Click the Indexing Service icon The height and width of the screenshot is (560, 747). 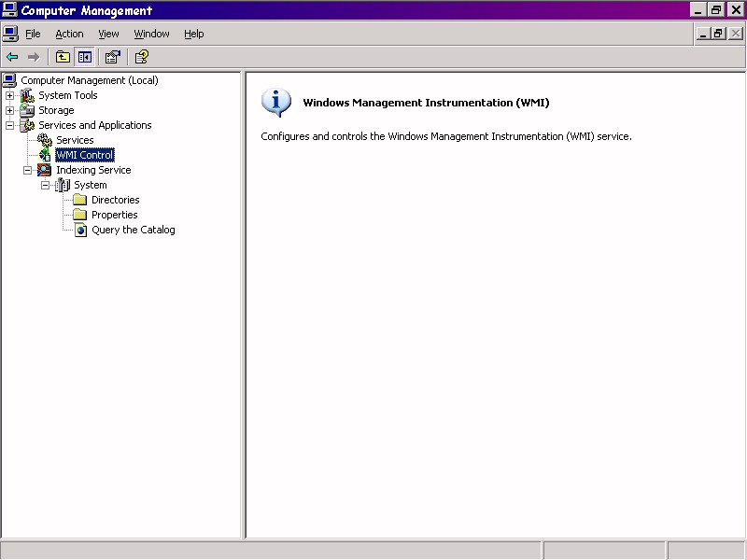coord(44,170)
